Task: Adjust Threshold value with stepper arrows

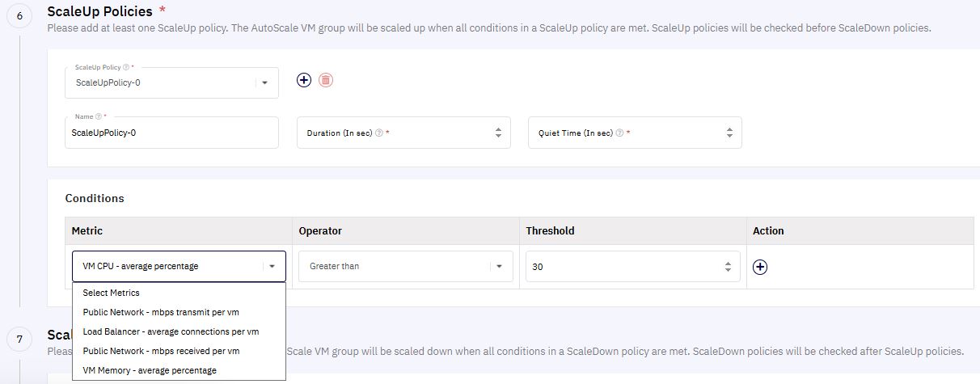Action: point(729,266)
